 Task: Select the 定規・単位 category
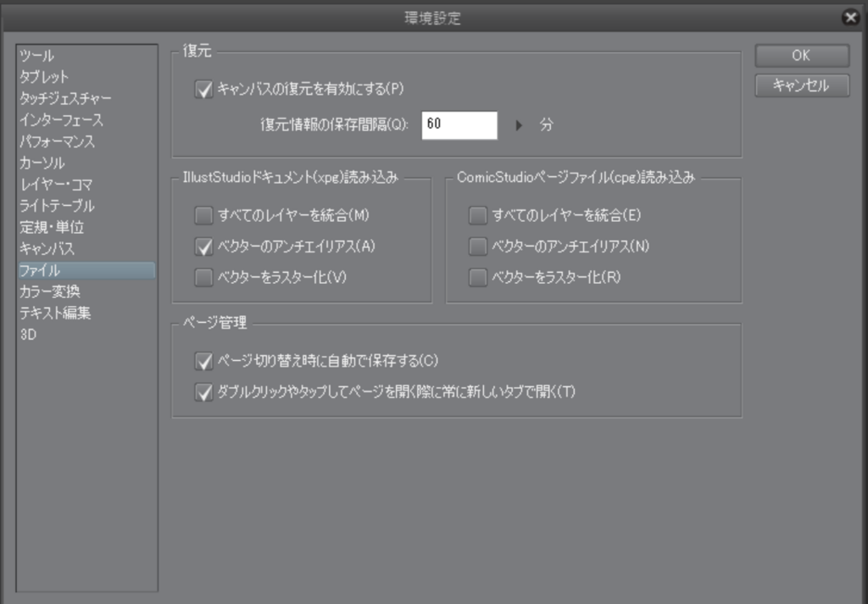tap(86, 227)
